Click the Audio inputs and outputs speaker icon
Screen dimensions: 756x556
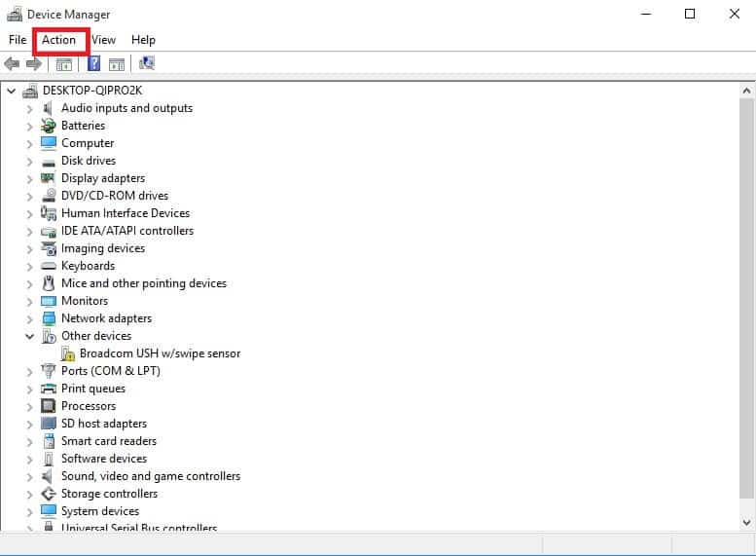(48, 109)
